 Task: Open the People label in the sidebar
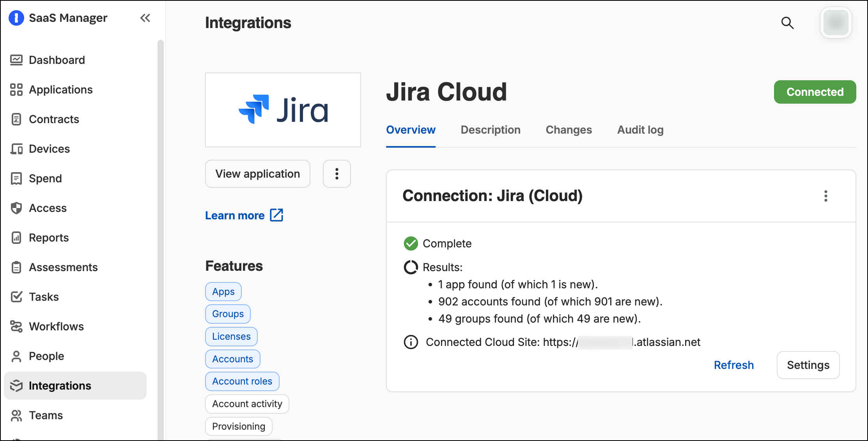coord(46,356)
